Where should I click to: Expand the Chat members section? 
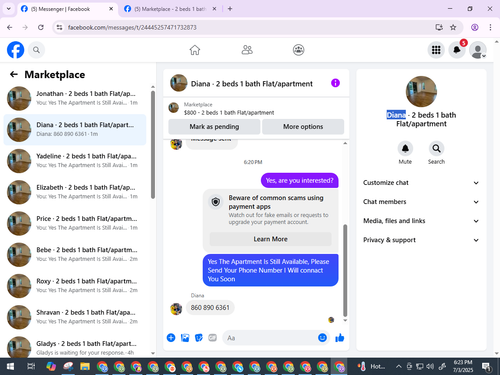421,202
